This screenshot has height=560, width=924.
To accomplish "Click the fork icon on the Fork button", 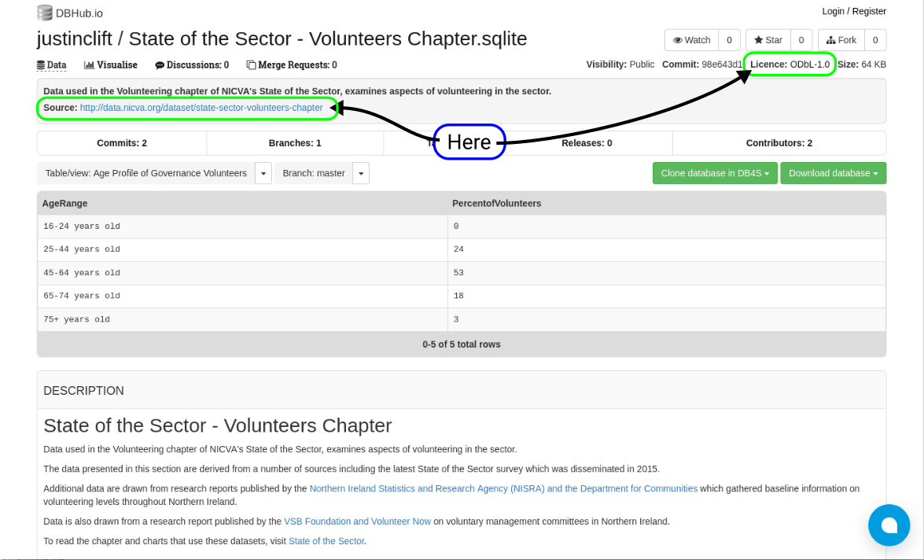I will click(x=830, y=39).
